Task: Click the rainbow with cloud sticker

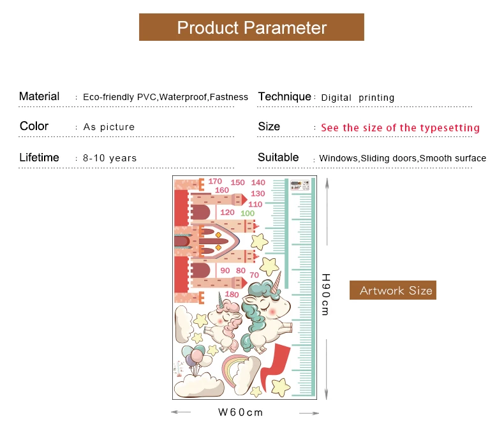Action: pyautogui.click(x=241, y=374)
